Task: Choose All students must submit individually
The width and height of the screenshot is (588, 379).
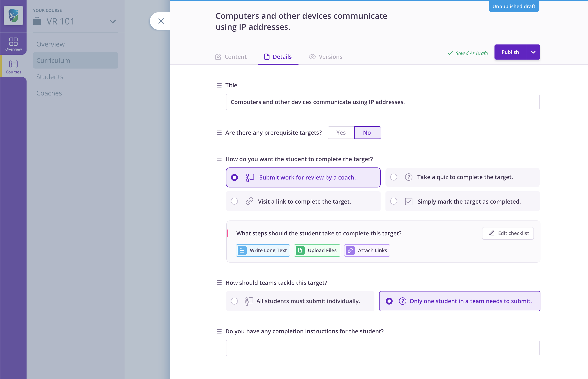Action: coord(234,301)
